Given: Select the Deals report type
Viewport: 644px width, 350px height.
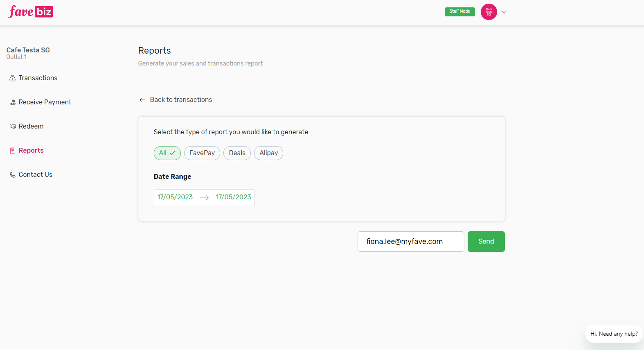Looking at the screenshot, I should pos(237,153).
